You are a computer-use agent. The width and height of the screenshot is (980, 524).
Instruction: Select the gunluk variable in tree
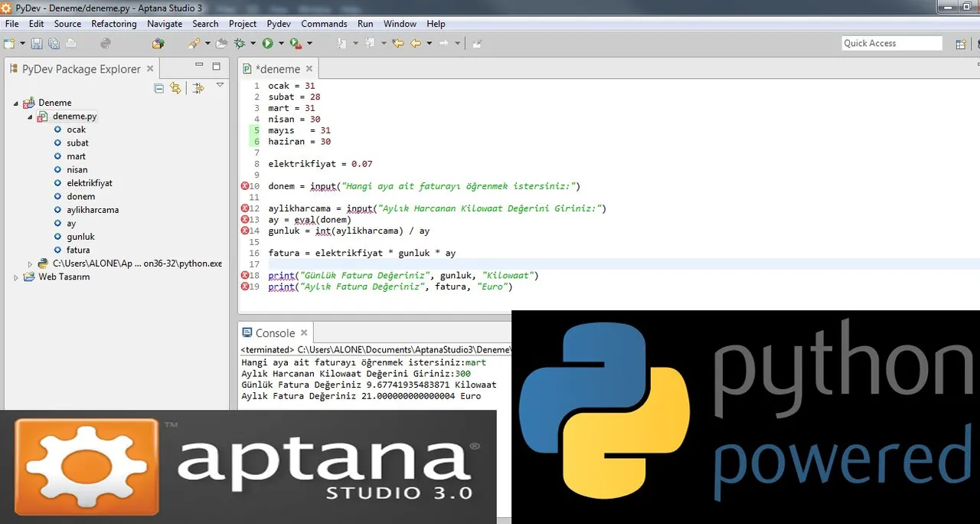click(80, 237)
